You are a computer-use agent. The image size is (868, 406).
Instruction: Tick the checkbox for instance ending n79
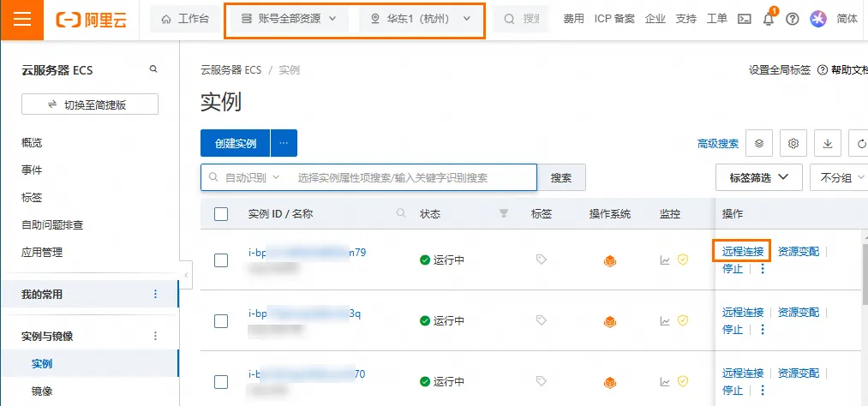221,260
